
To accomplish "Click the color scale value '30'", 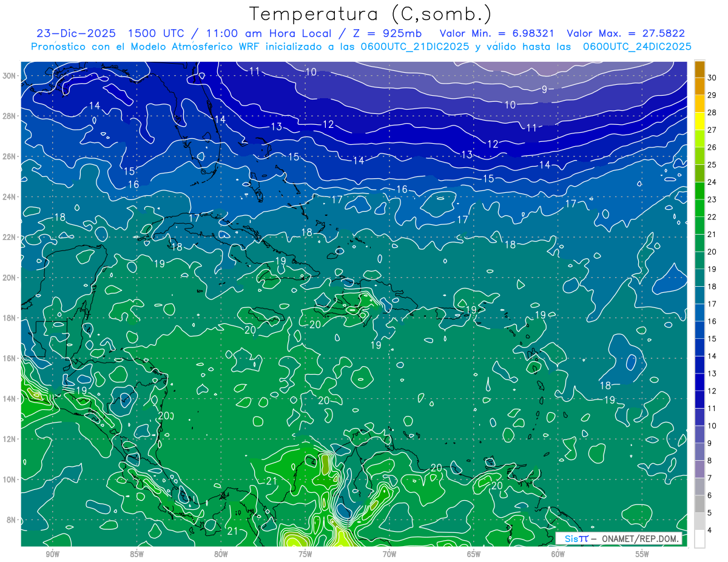I will (712, 78).
